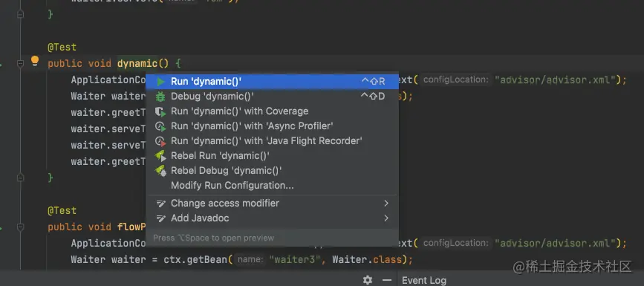Click the pencil icon beside Add Javadoc

pyautogui.click(x=160, y=218)
